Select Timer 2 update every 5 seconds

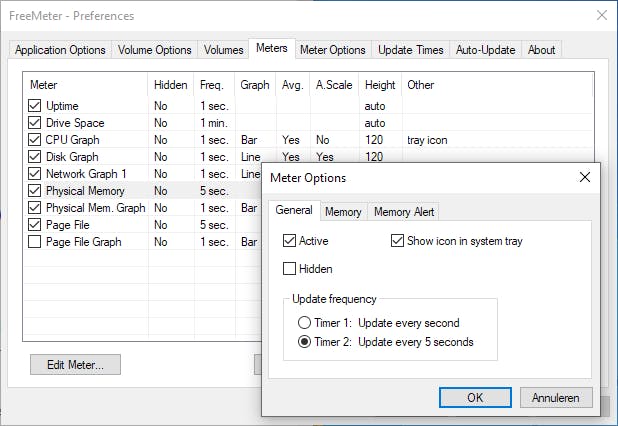[x=305, y=342]
